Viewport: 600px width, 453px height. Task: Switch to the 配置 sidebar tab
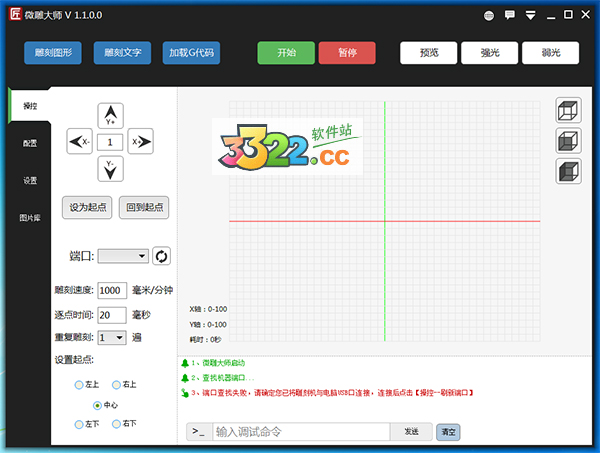(30, 143)
